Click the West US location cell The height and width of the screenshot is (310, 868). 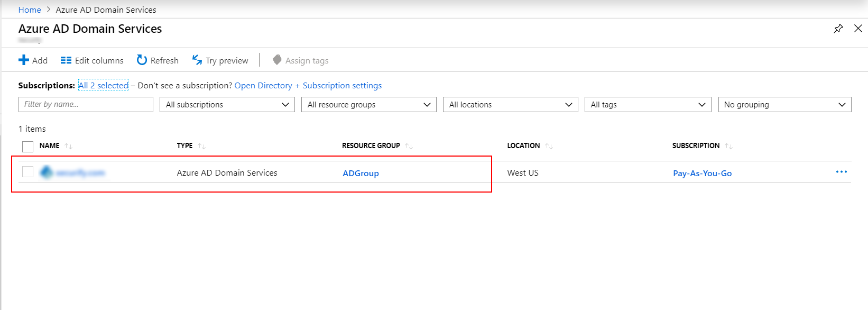click(x=523, y=173)
